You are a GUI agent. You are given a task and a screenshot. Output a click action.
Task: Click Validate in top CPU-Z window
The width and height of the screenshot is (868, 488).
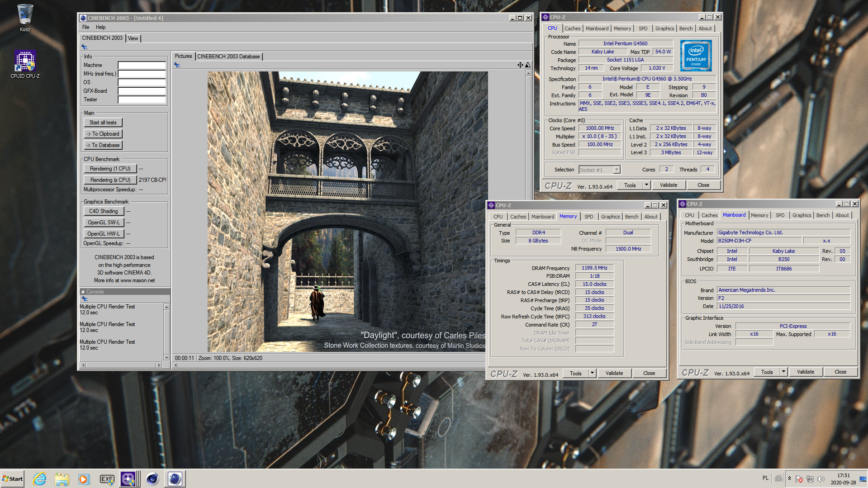click(x=669, y=185)
